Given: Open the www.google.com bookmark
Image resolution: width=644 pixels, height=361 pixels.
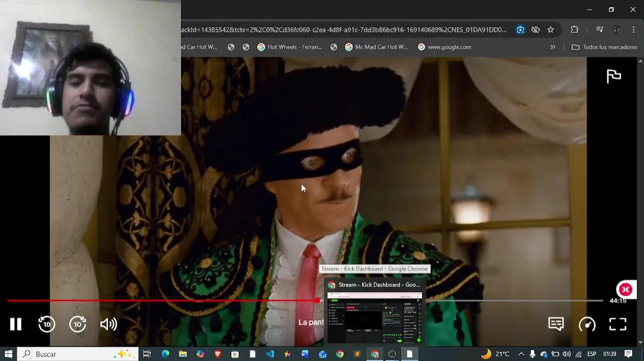Looking at the screenshot, I should (x=444, y=47).
